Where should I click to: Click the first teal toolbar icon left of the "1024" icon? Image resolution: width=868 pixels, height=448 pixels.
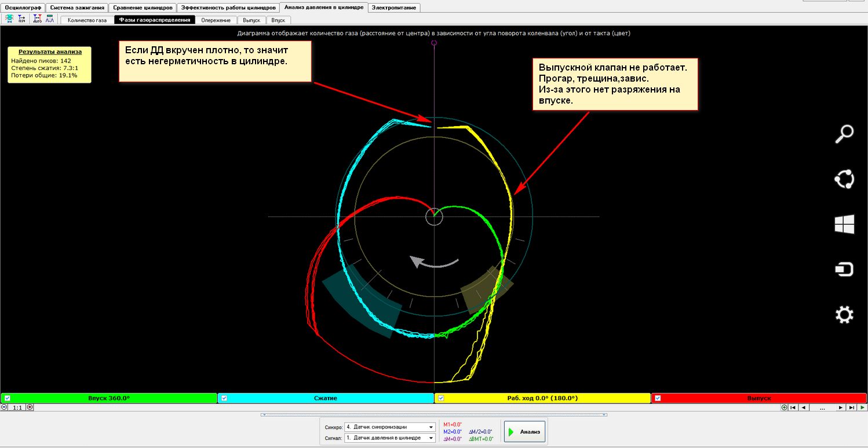[9, 19]
